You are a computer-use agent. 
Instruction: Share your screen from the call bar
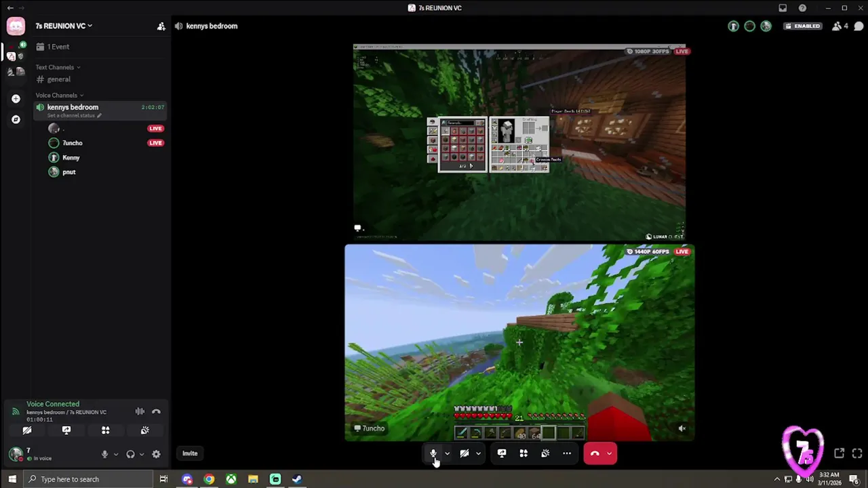click(502, 453)
